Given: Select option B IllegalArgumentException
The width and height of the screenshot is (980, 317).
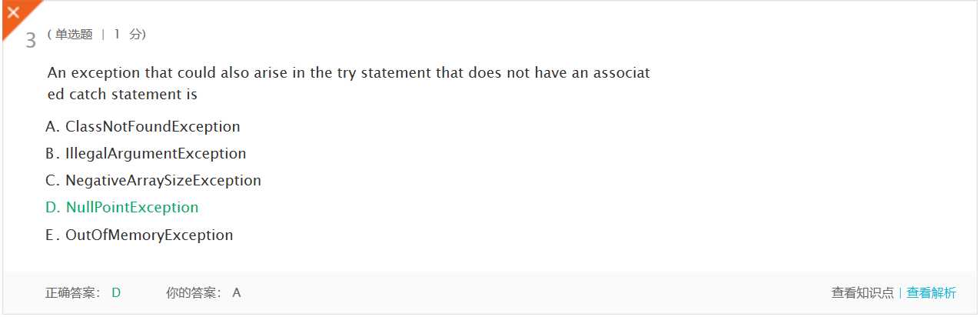Looking at the screenshot, I should (146, 153).
